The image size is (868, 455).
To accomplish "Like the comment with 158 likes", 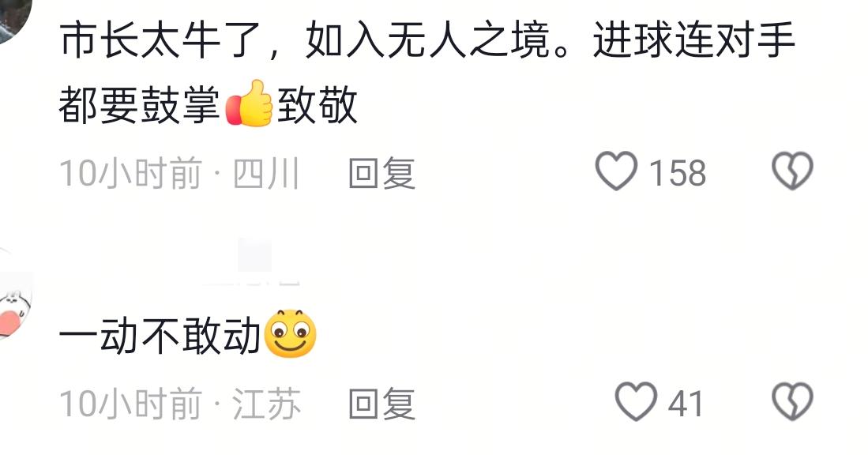I will pos(616,171).
